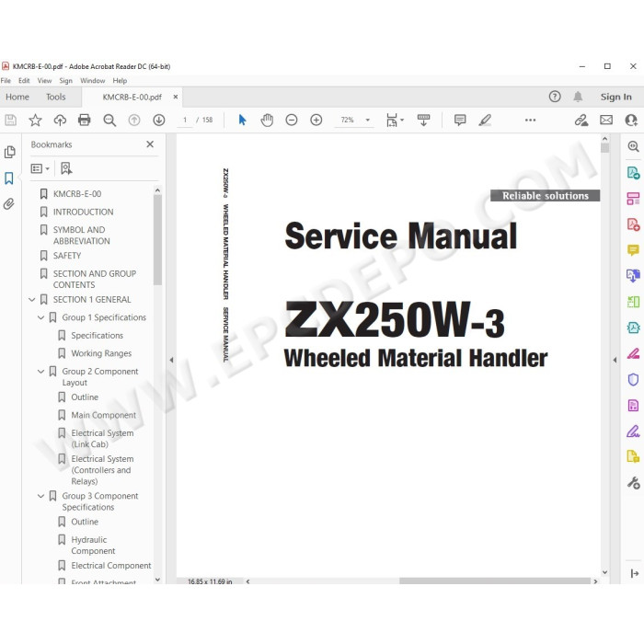
Task: Open the Help menu
Action: click(120, 81)
